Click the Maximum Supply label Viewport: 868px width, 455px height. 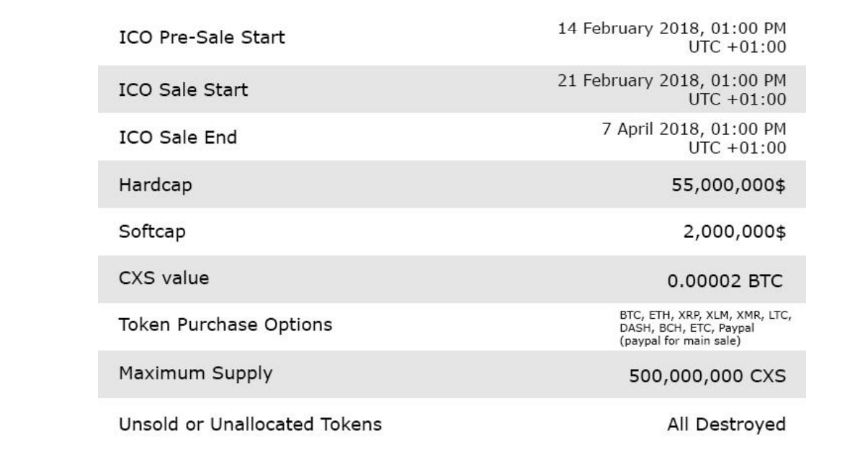(196, 374)
